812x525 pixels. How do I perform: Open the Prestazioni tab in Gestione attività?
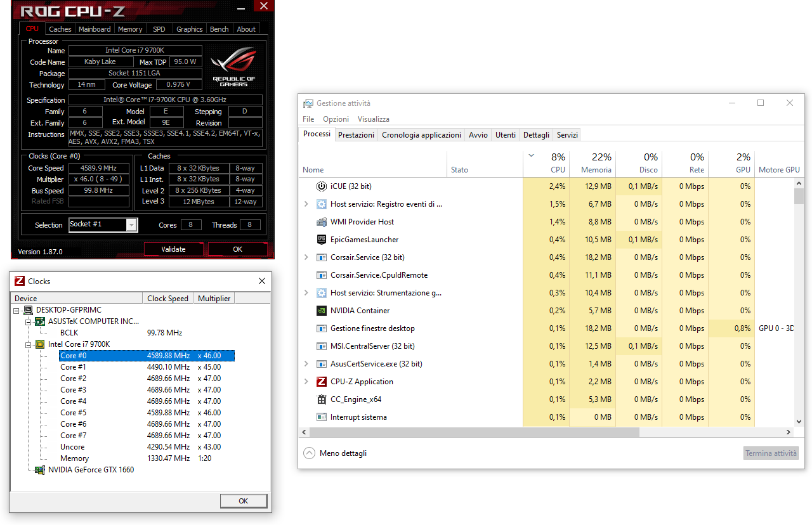point(356,134)
